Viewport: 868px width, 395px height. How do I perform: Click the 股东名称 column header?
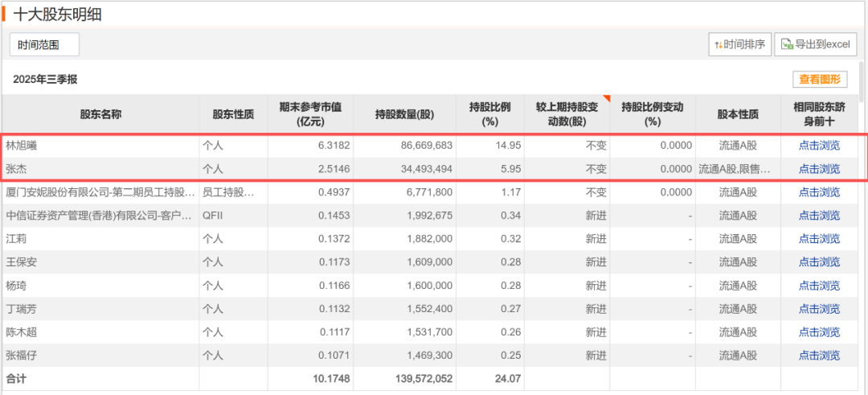(100, 114)
